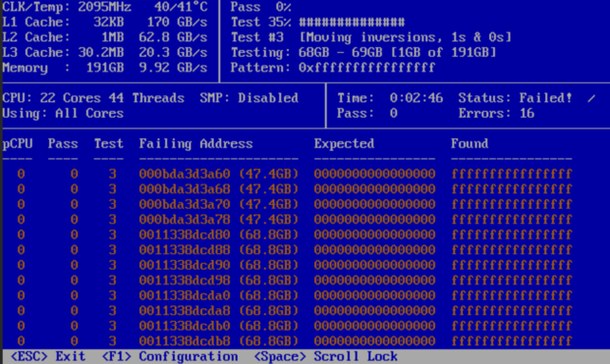Open <F1> Configuration in the bottom bar

click(170, 356)
